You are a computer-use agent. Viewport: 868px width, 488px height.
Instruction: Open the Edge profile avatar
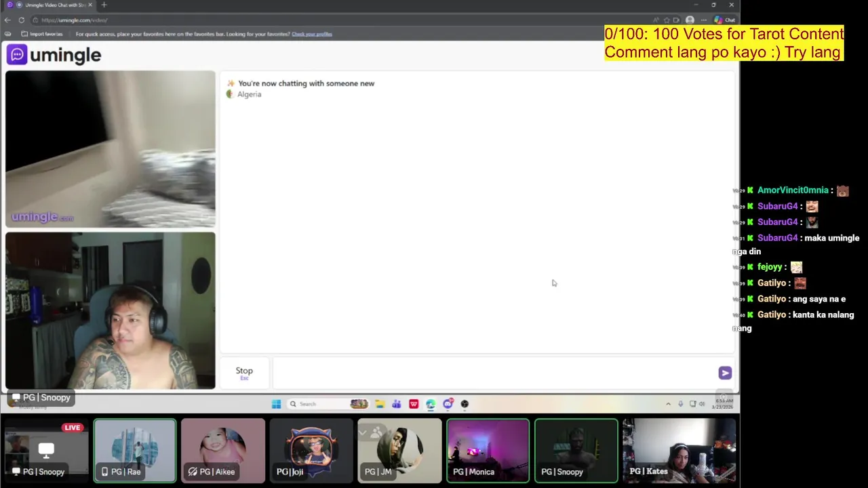(x=690, y=20)
